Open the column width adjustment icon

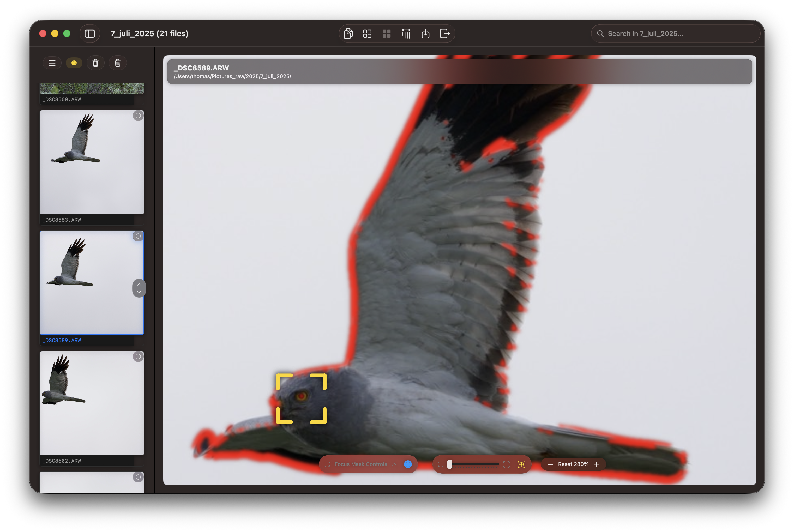point(406,33)
